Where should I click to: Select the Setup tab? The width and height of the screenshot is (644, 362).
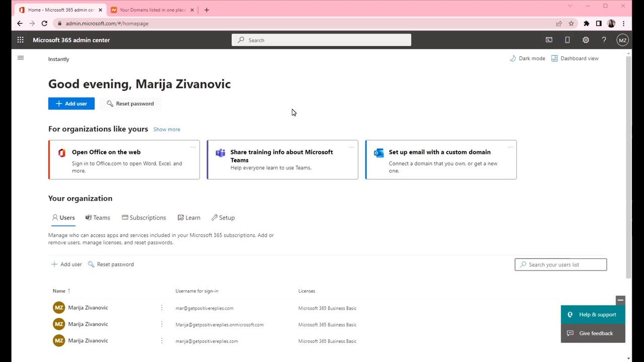(223, 218)
